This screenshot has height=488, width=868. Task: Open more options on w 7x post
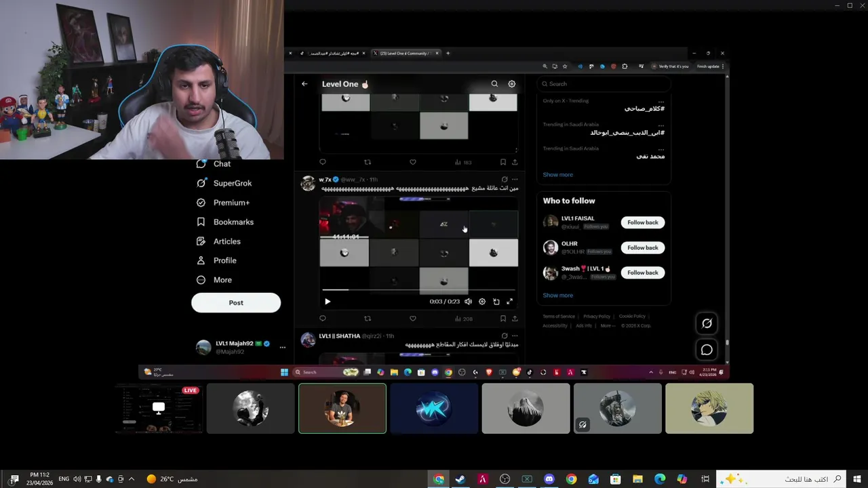[515, 180]
